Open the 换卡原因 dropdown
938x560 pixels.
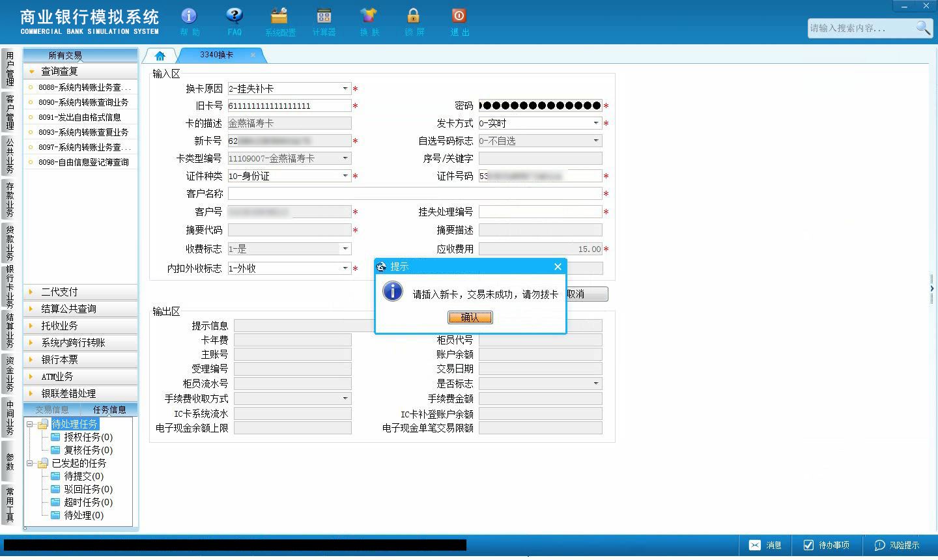(x=345, y=89)
